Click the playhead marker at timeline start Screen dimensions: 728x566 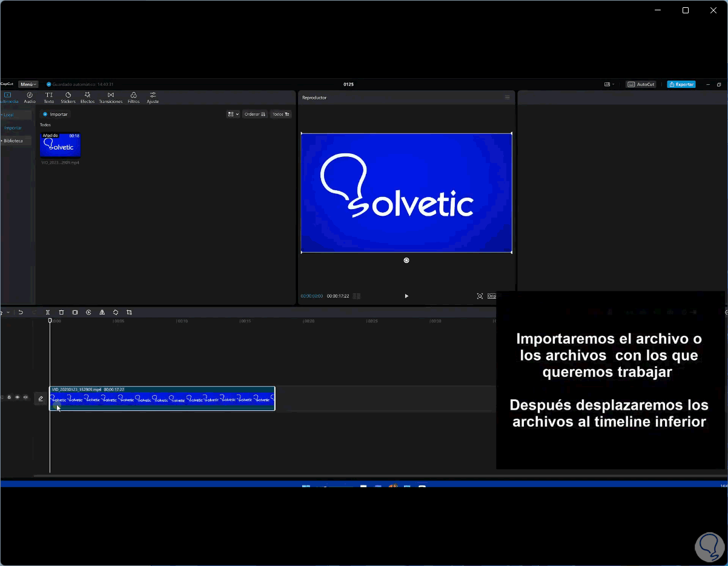pos(50,321)
